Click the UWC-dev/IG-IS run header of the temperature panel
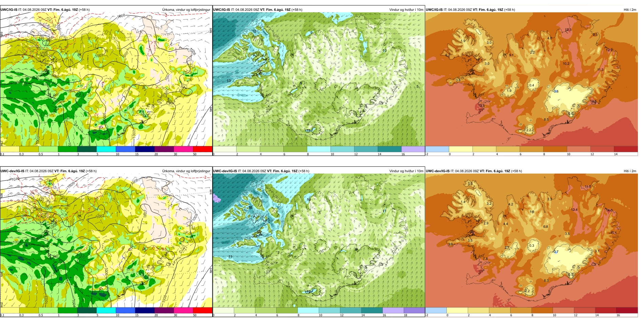The width and height of the screenshot is (644, 322). pyautogui.click(x=474, y=171)
